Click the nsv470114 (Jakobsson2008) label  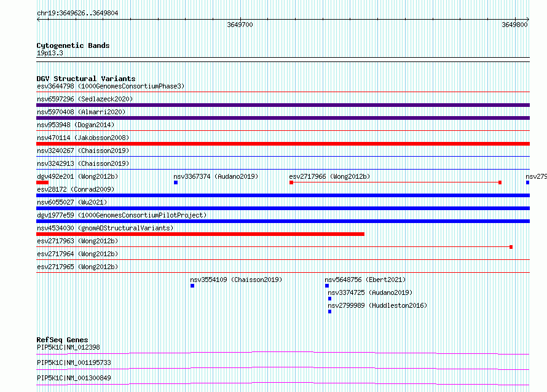pyautogui.click(x=83, y=138)
